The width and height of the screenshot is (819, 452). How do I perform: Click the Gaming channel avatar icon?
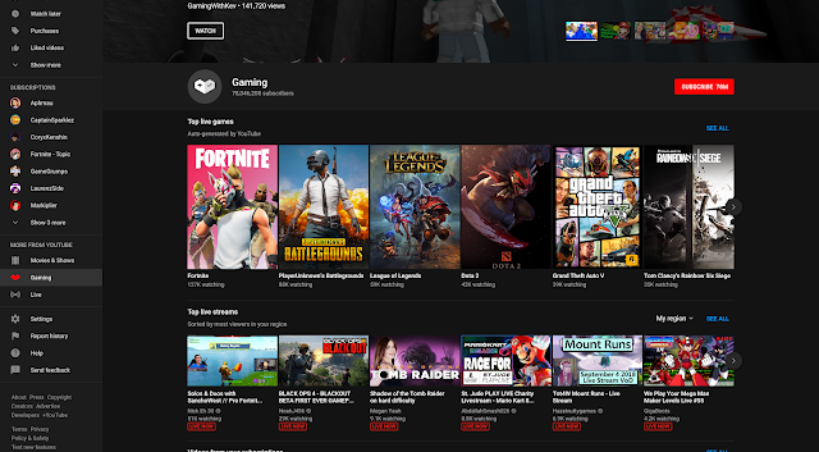204,87
